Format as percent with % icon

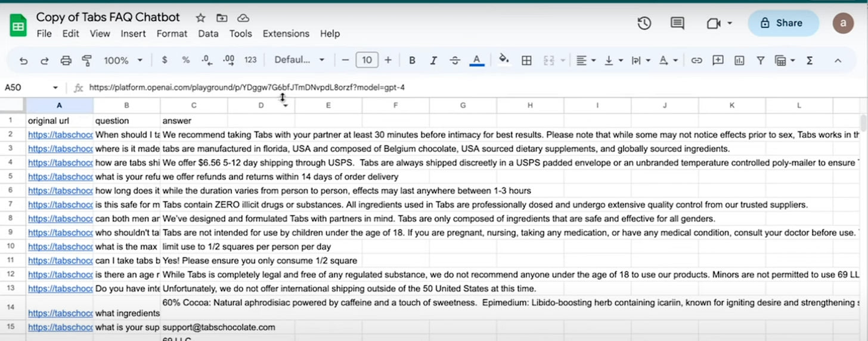[x=186, y=60]
